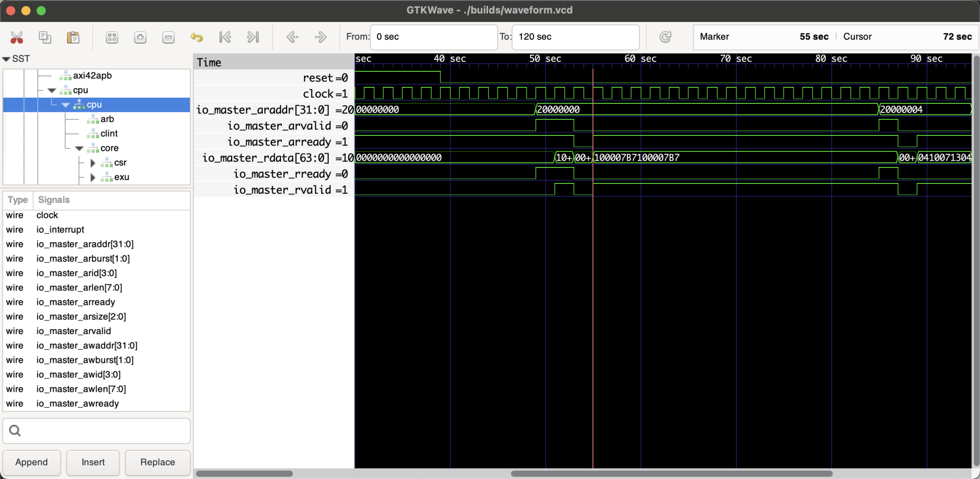This screenshot has height=479, width=980.
Task: Click the Copy traces icon
Action: pyautogui.click(x=45, y=37)
